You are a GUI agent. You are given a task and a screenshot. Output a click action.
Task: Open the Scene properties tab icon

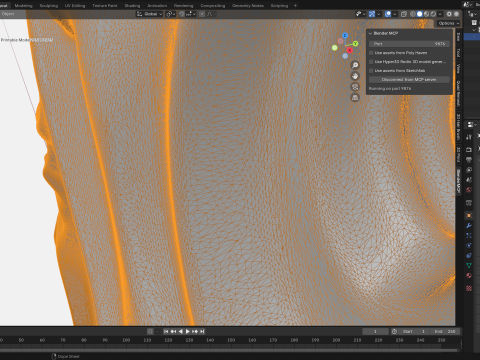(x=469, y=180)
